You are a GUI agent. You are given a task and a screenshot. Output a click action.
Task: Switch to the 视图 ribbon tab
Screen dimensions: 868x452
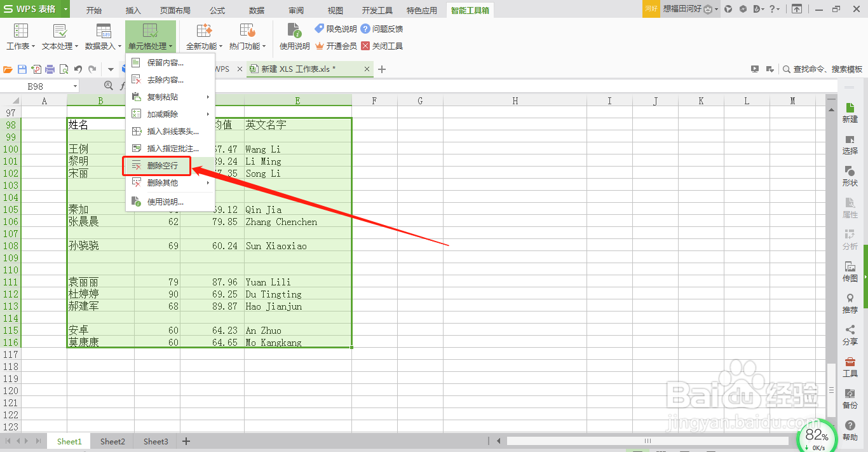point(336,10)
